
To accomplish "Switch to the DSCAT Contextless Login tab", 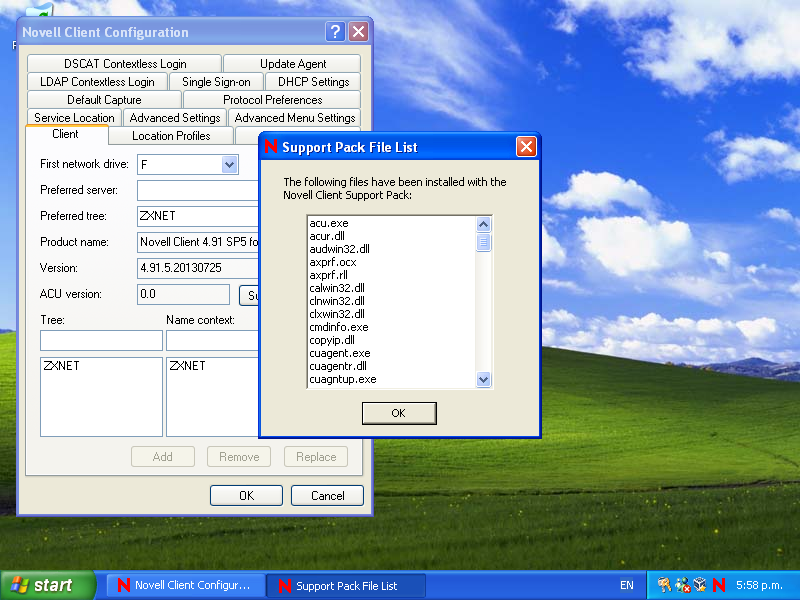I will click(x=124, y=64).
